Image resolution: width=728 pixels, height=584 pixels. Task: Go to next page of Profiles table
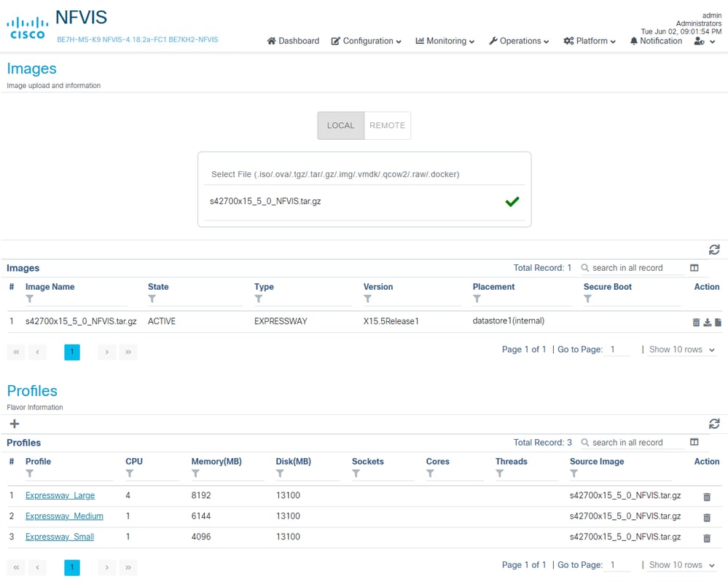[x=106, y=567]
